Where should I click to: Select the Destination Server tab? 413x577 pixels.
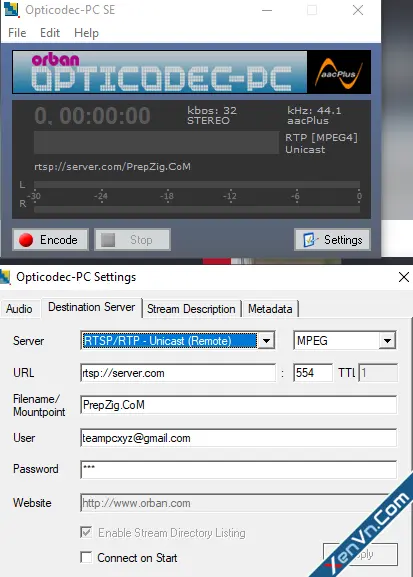coord(91,307)
